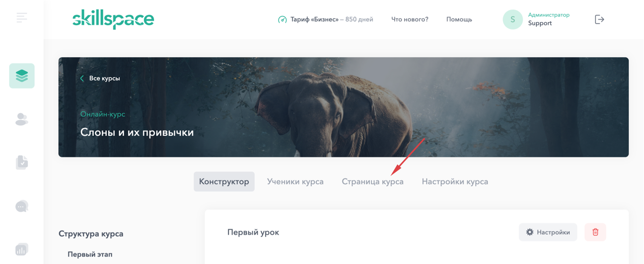Open the chat bubble icon in sidebar

(22, 206)
